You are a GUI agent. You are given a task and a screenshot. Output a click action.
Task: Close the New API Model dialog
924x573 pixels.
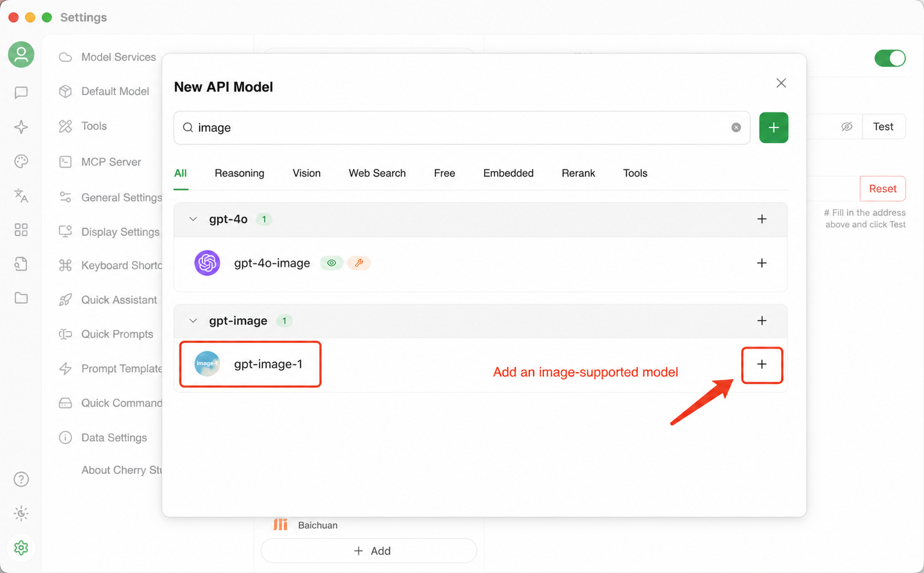(781, 83)
